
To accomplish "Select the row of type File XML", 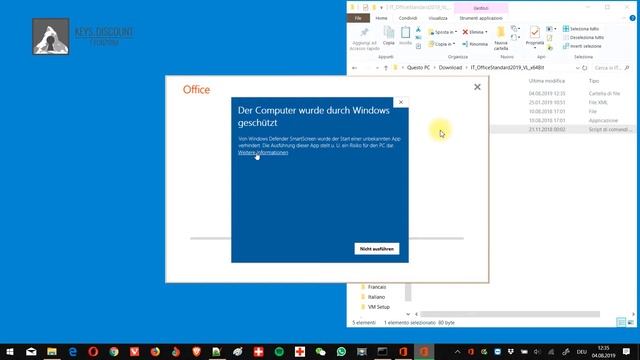I will (563, 102).
